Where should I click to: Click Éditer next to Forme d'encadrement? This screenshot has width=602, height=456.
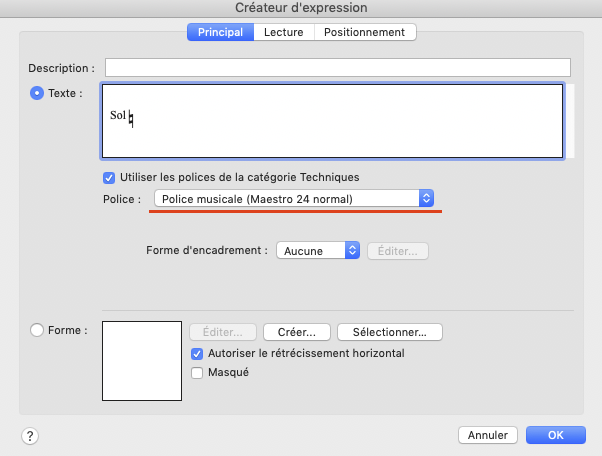[398, 251]
